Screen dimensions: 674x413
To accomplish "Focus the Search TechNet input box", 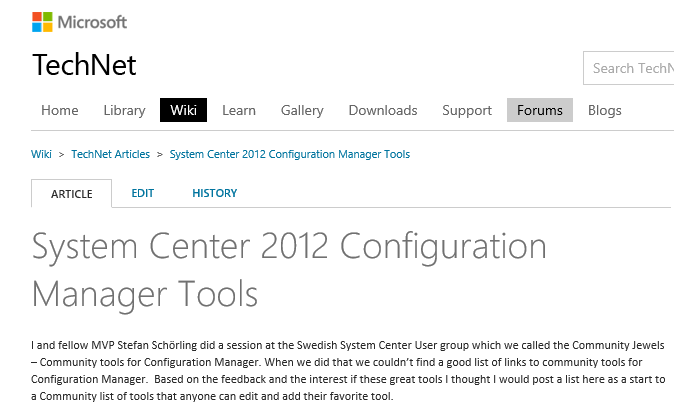I will point(630,68).
